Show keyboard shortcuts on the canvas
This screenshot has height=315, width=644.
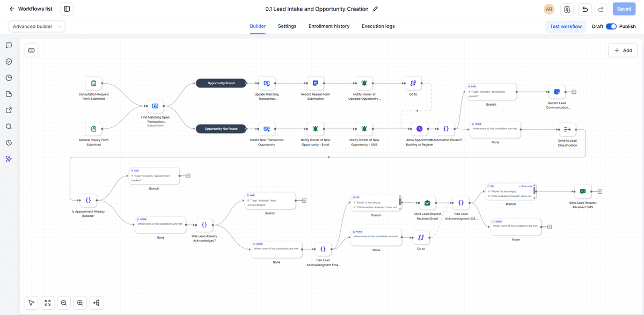(x=32, y=50)
